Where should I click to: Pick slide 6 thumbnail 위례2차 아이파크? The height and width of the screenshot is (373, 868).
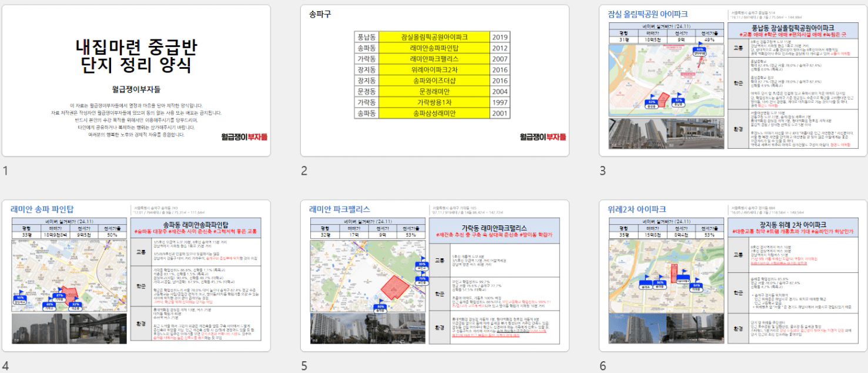733,275
